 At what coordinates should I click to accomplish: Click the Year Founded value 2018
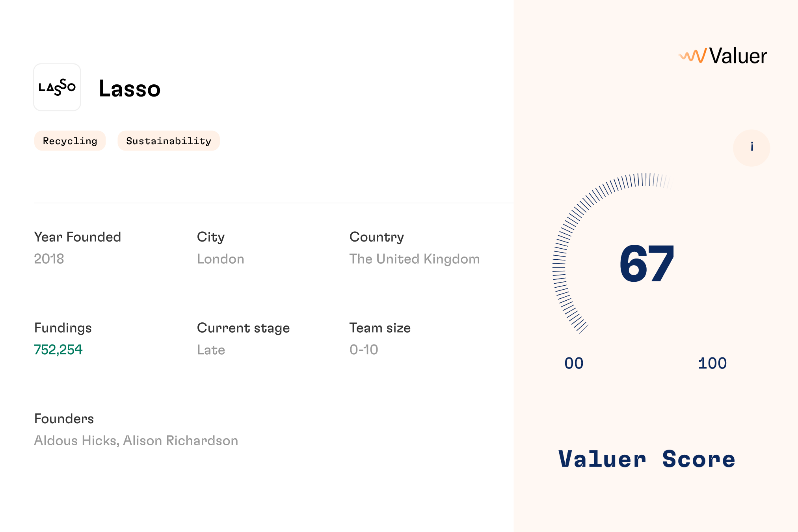[49, 259]
